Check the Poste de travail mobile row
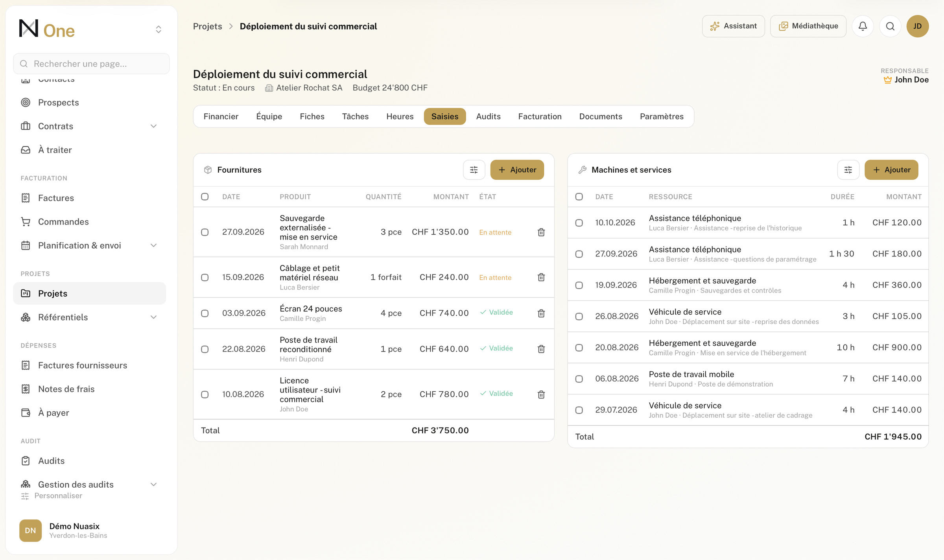 [x=579, y=379]
